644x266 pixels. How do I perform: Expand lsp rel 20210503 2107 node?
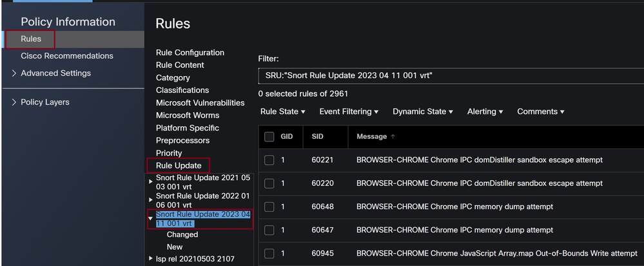tap(151, 259)
